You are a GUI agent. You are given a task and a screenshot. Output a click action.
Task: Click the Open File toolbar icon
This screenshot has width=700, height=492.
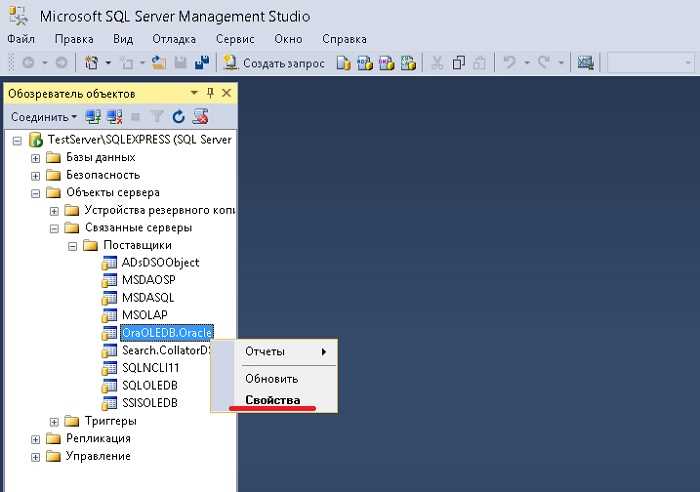pos(158,63)
